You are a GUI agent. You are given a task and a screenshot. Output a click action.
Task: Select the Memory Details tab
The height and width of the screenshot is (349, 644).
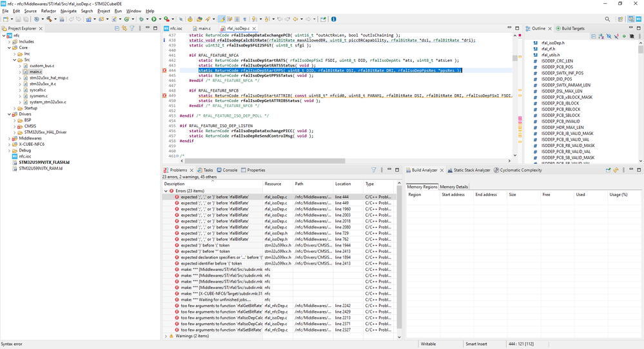coord(454,186)
